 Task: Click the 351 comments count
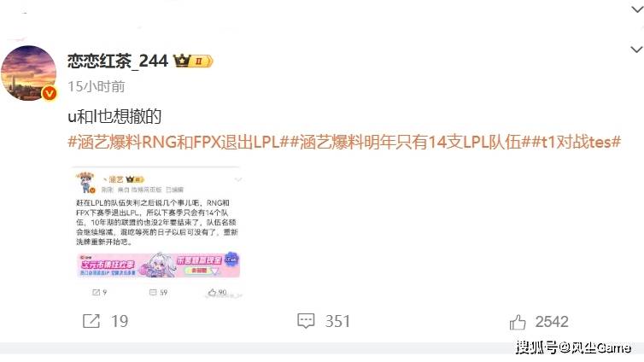(x=337, y=321)
